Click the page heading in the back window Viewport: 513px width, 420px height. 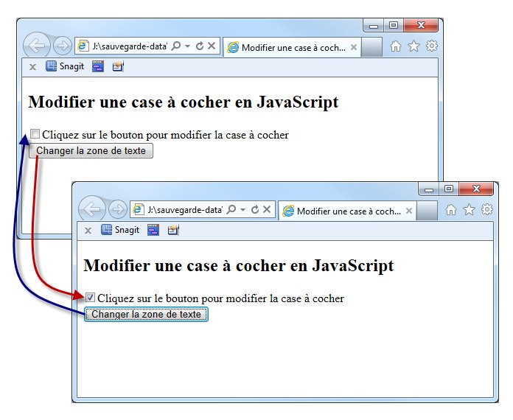pyautogui.click(x=184, y=102)
